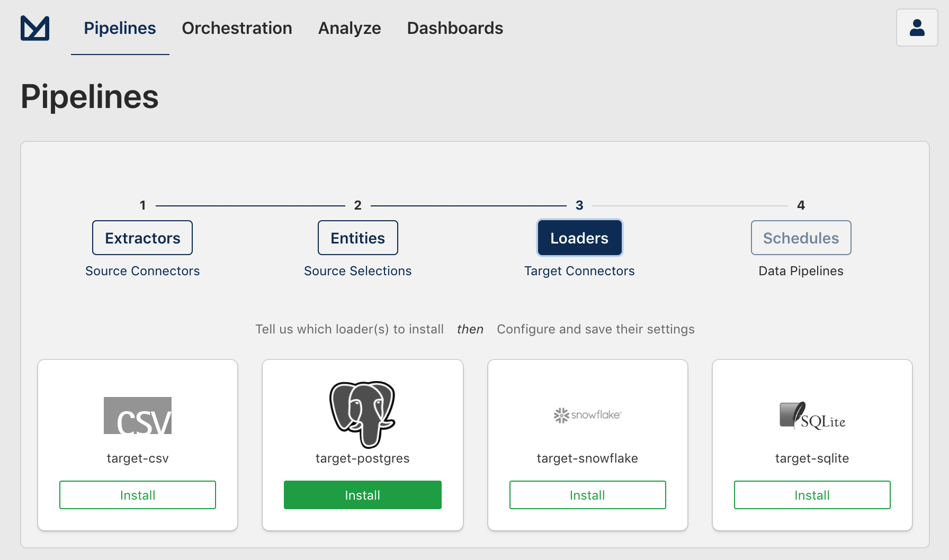Image resolution: width=949 pixels, height=560 pixels.
Task: Install the target-postgres loader
Action: [363, 495]
